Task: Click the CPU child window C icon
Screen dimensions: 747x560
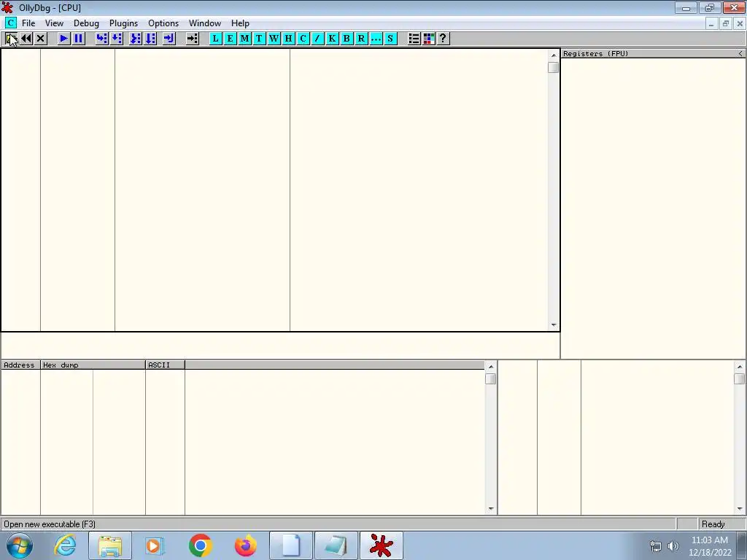Action: [x=10, y=23]
